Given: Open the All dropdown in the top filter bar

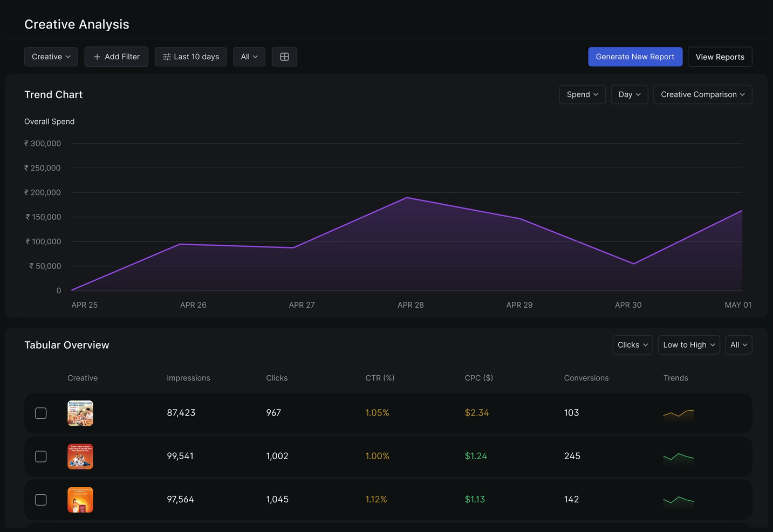Looking at the screenshot, I should click(x=249, y=57).
